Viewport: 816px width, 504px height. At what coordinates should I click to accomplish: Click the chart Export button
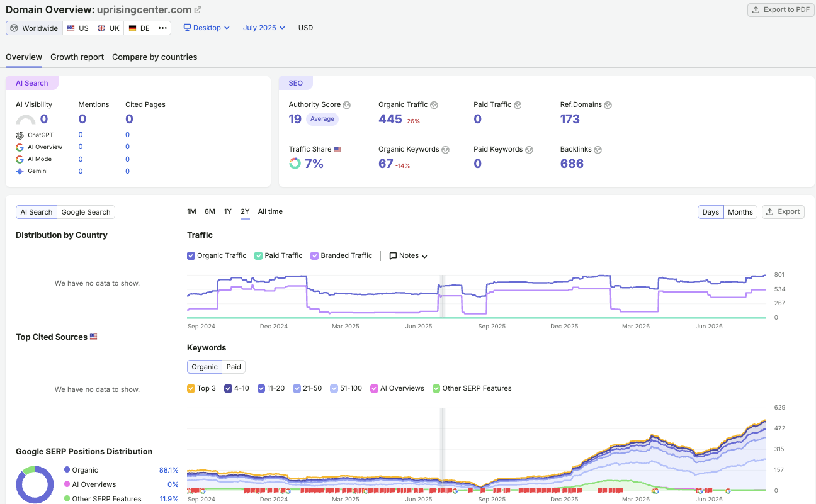coord(783,212)
